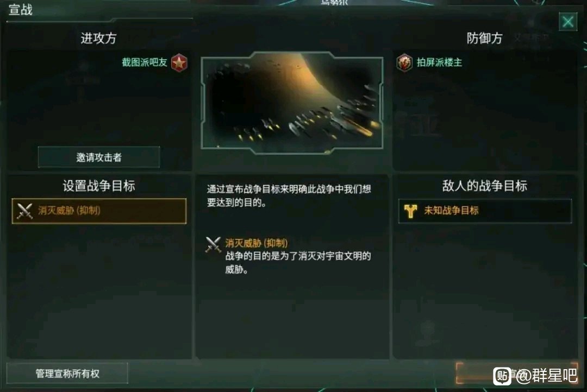Viewport: 587px width, 392px height.
Task: Select the 未知战争目标 entry
Action: [x=485, y=211]
